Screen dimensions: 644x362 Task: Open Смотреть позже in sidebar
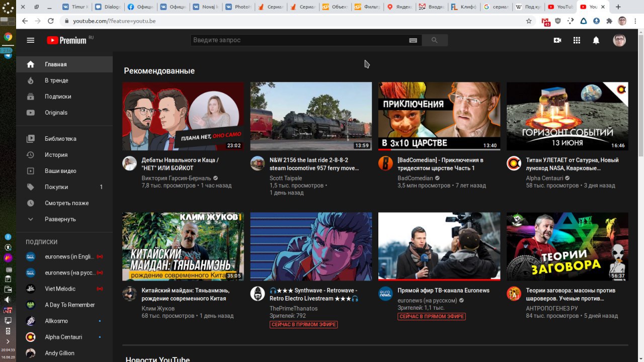(64, 203)
